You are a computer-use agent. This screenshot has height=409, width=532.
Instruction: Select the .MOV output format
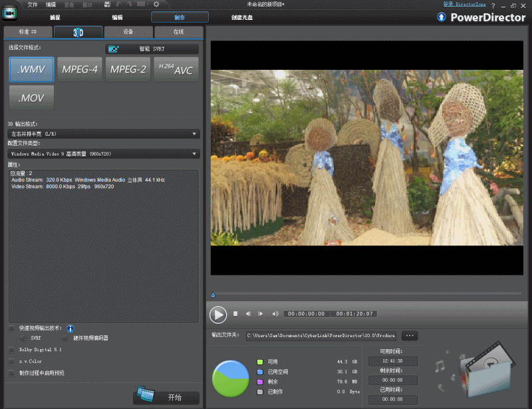[x=31, y=97]
